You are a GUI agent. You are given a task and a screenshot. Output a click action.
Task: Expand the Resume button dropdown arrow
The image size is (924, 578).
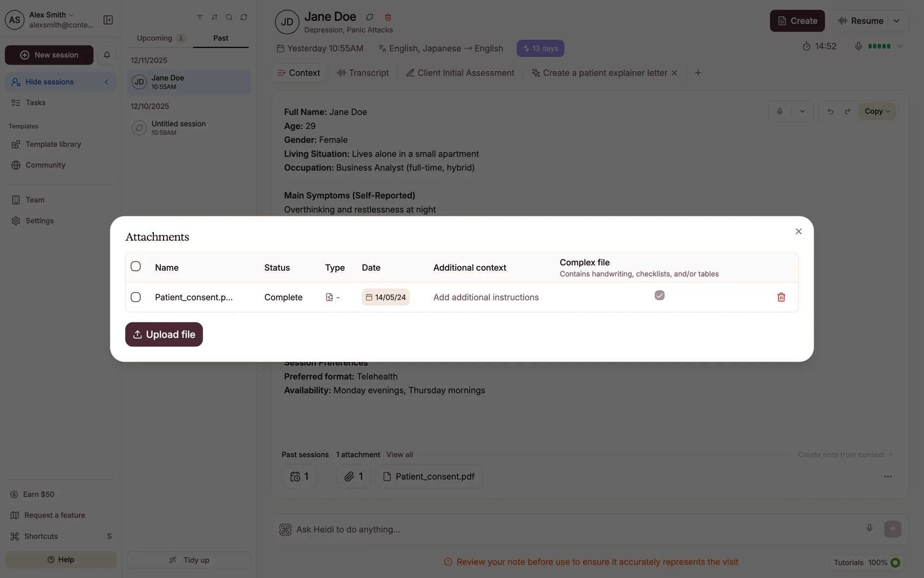point(896,21)
